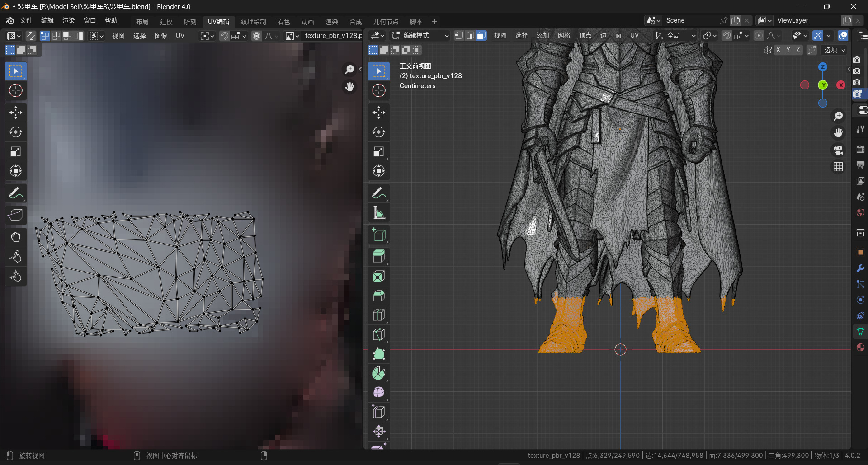Expand the 选项 options dropdown

coord(835,50)
